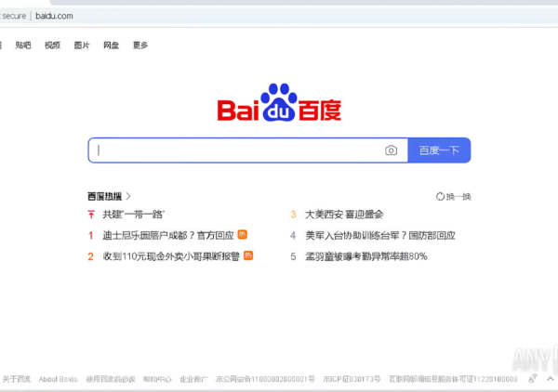Click the rank number 3 beside 大美西安
Image resolution: width=558 pixels, height=392 pixels.
[x=293, y=215]
